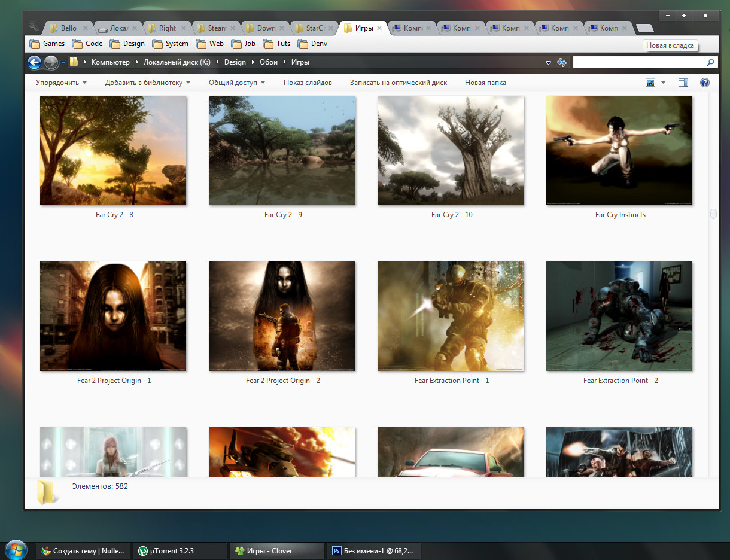
Task: Click the refresh icon in address bar
Action: pos(562,62)
